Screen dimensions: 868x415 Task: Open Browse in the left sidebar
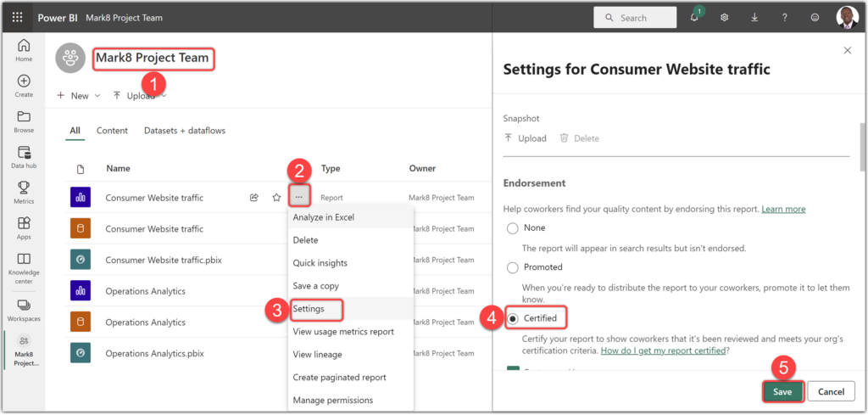click(24, 122)
